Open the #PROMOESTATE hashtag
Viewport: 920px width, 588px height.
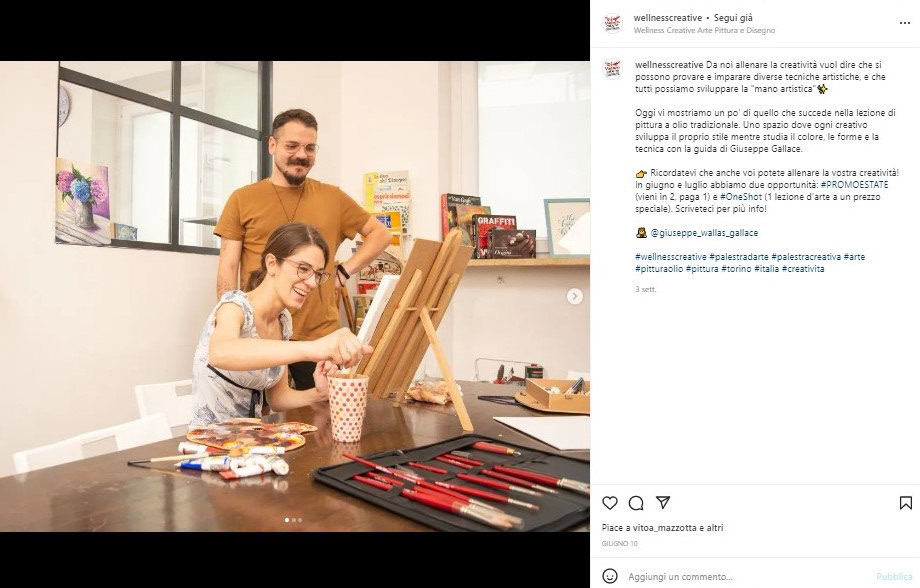(854, 185)
